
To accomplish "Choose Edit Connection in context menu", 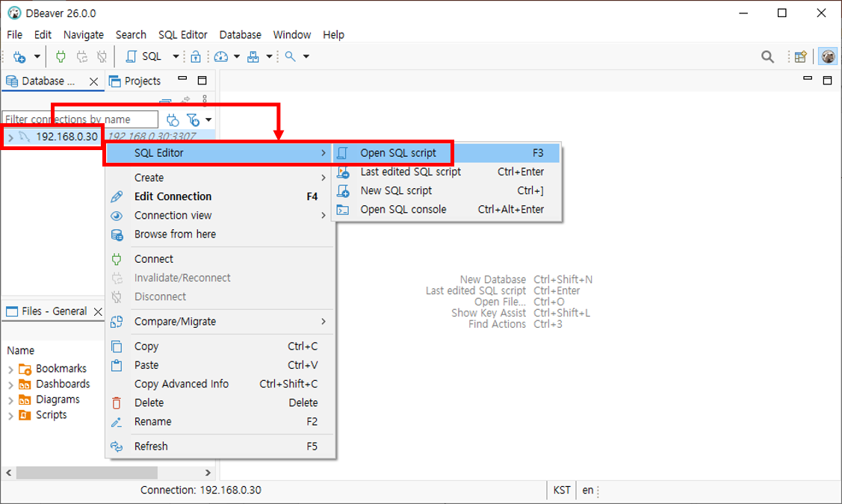I will point(220,196).
